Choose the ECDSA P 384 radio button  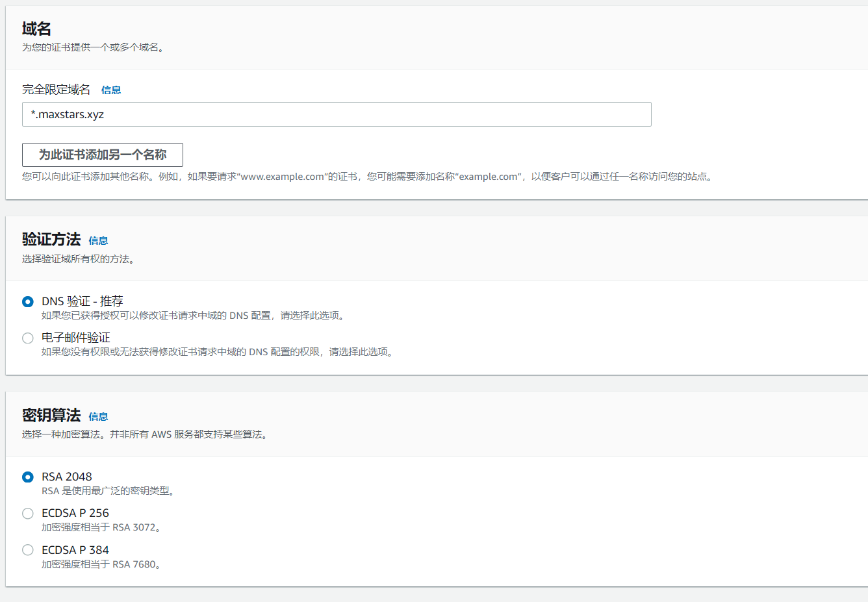[x=28, y=550]
